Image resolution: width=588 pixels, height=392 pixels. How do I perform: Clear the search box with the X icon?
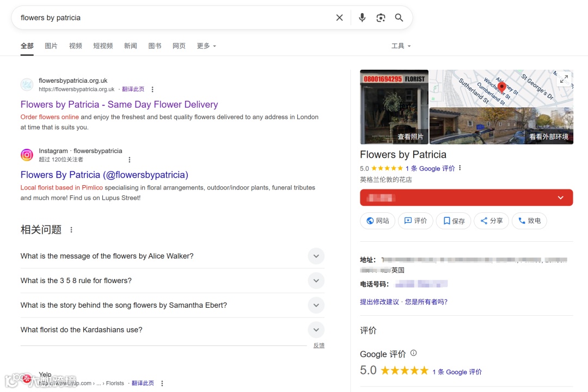click(x=339, y=17)
